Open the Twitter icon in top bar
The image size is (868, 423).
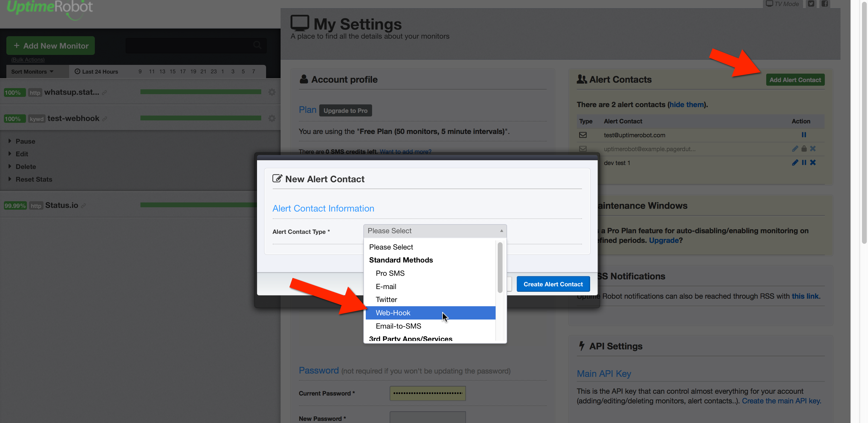tap(811, 4)
